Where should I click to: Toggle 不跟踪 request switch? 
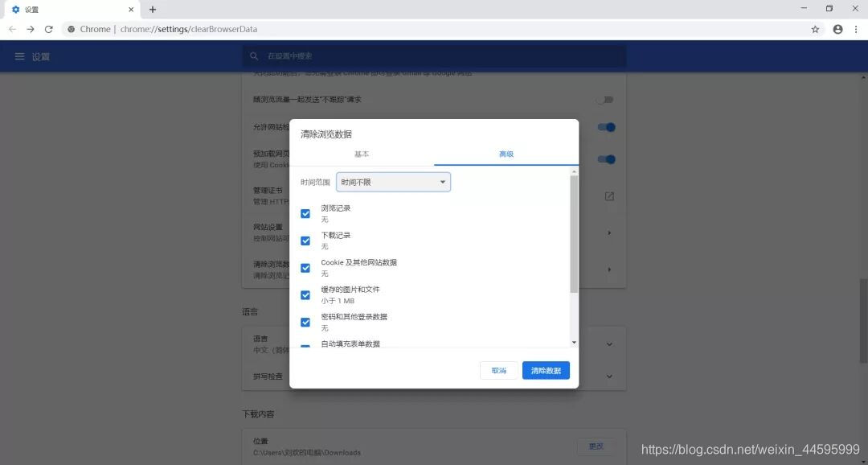605,100
